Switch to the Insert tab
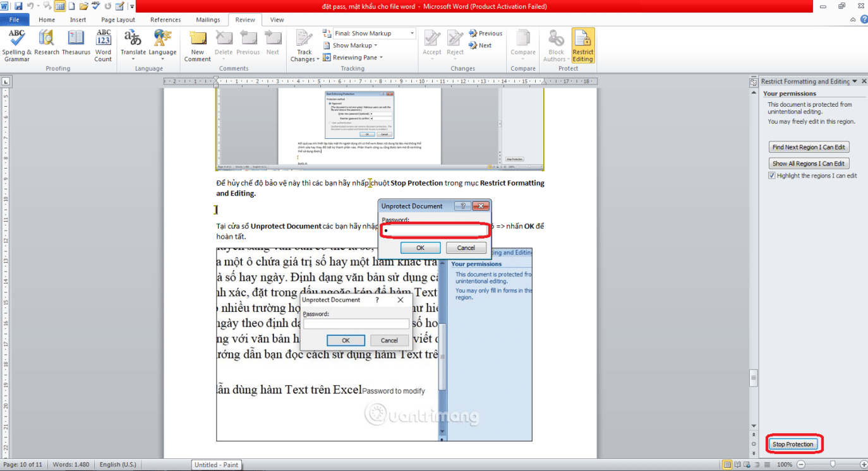 coord(78,20)
